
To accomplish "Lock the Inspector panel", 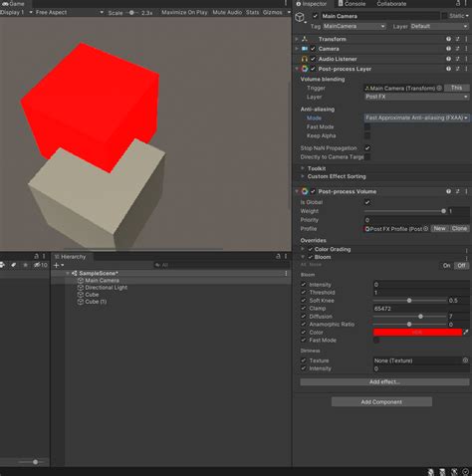I will click(458, 4).
